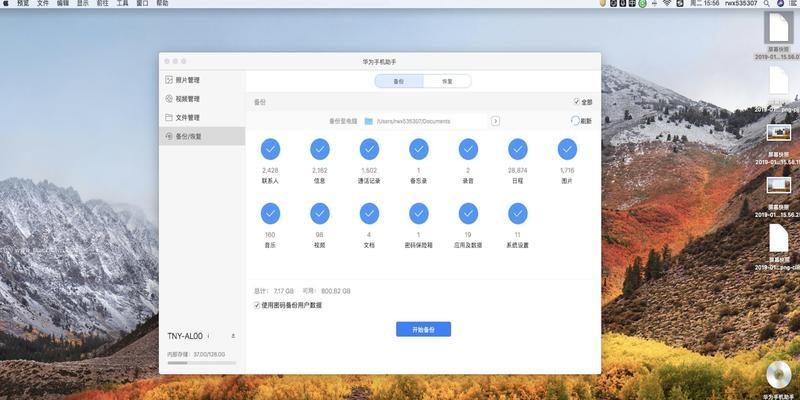Image resolution: width=800 pixels, height=400 pixels.
Task: Click the backup path /Users/rwx535307/Documents
Action: 413,121
